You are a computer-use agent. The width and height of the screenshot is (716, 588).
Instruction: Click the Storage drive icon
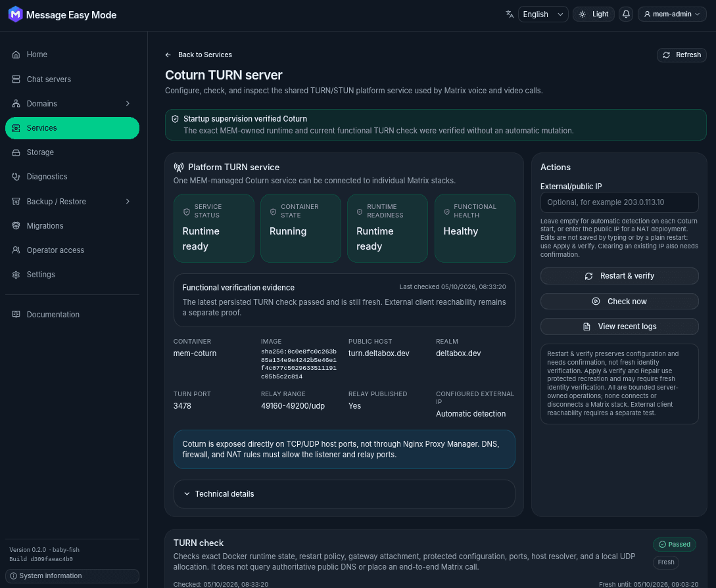coord(16,152)
